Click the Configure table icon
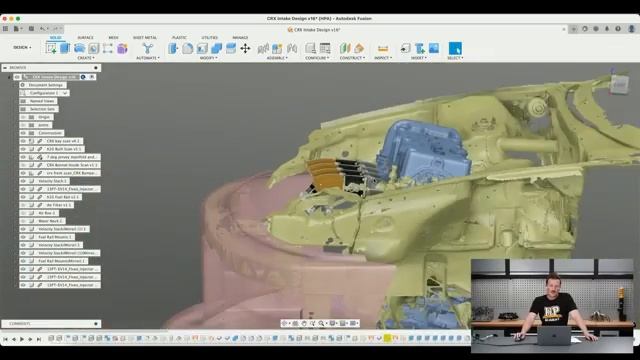 pyautogui.click(x=325, y=49)
